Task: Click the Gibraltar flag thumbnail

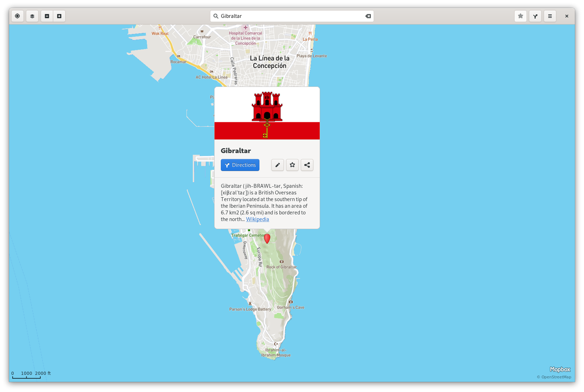Action: (x=267, y=113)
